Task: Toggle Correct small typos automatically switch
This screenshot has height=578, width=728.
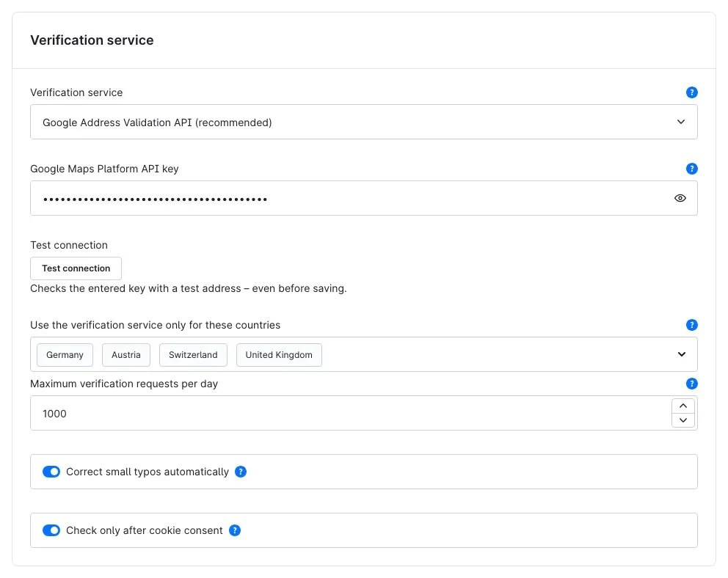Action: point(51,472)
